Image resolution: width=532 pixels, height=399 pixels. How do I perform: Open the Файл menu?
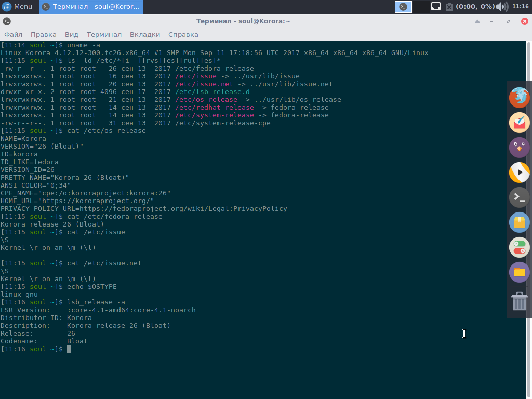pyautogui.click(x=13, y=35)
